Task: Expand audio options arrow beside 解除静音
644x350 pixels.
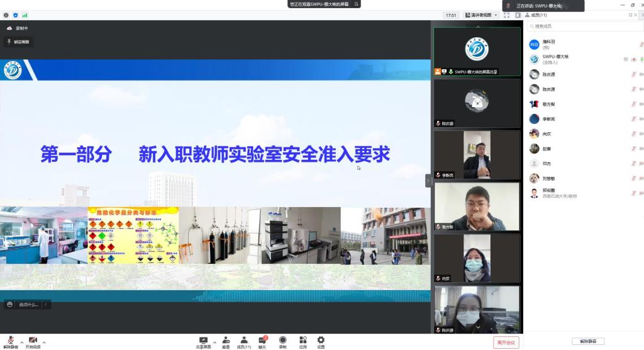Action: pyautogui.click(x=22, y=342)
